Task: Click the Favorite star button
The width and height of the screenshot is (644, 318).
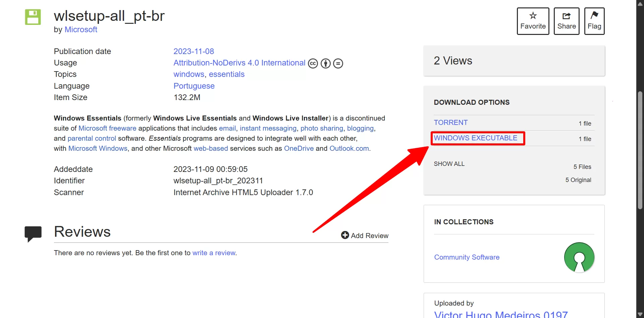Action: tap(533, 21)
